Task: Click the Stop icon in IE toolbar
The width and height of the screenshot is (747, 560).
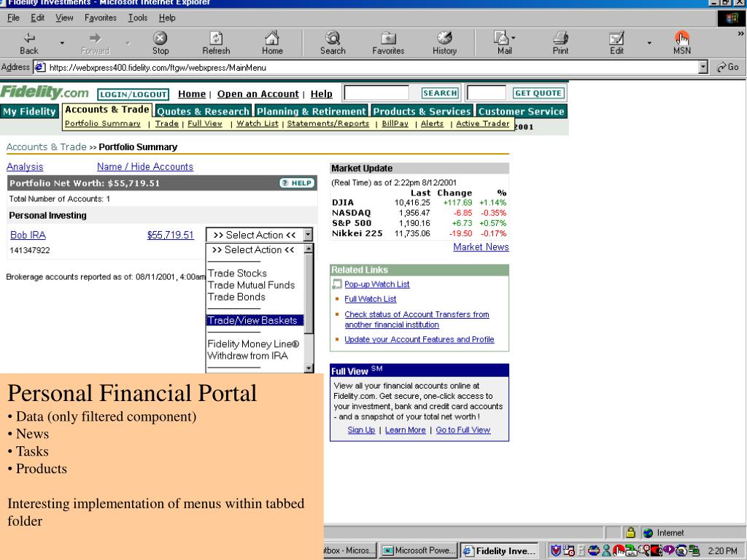Action: click(160, 38)
